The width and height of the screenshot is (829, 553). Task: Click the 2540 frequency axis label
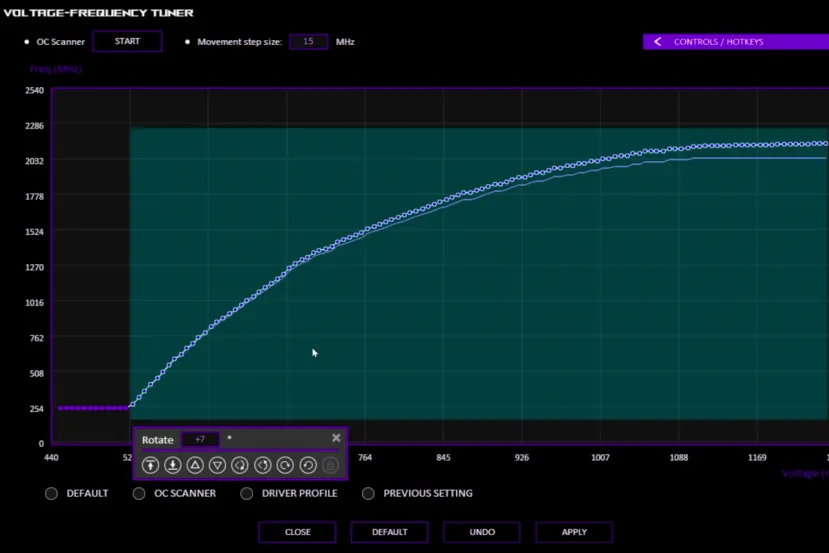(34, 90)
